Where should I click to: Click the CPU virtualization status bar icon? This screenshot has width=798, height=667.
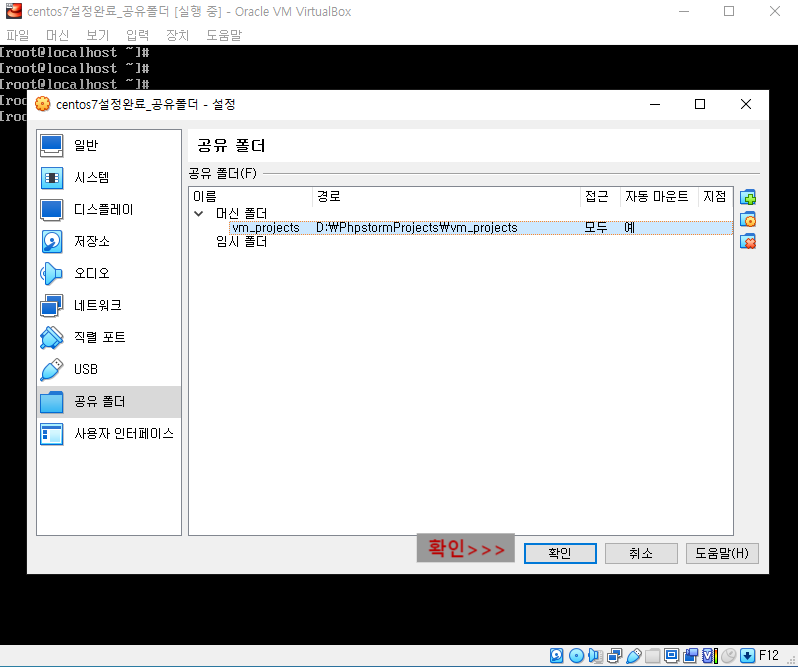coord(710,655)
